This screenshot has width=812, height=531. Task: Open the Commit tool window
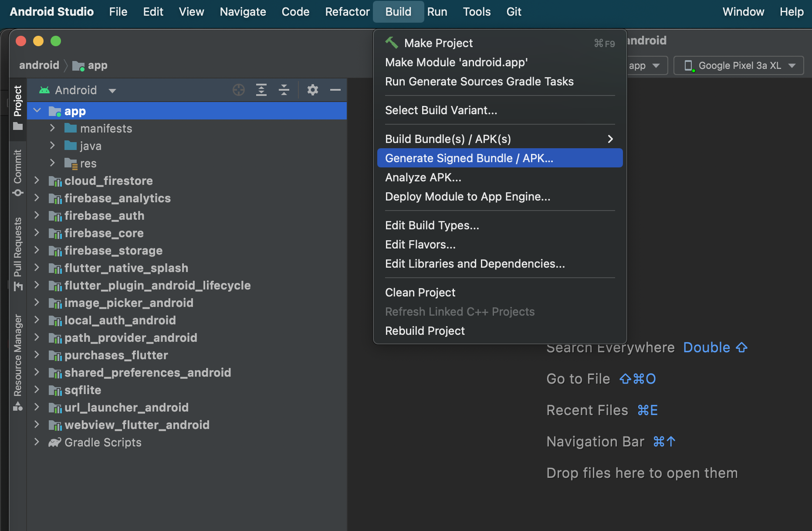[17, 170]
